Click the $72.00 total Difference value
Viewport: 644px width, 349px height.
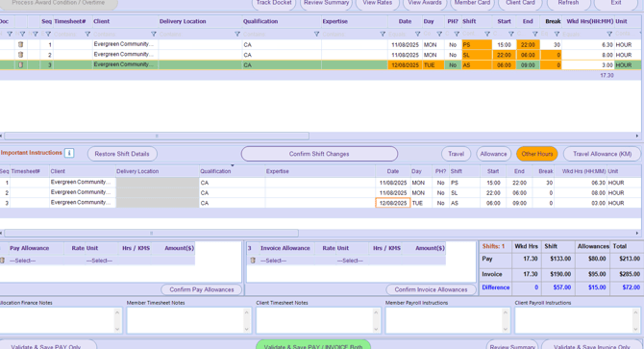[631, 287]
